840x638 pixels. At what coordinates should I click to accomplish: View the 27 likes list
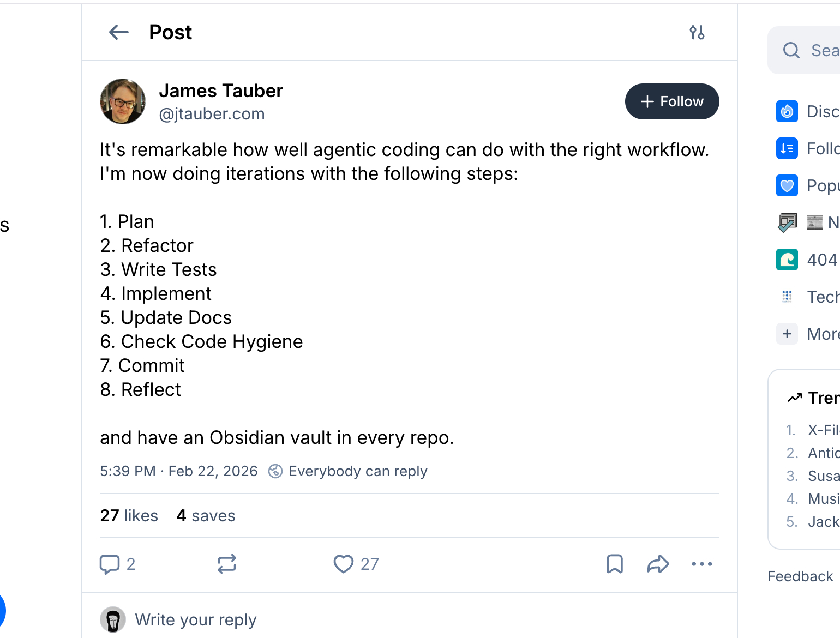129,516
